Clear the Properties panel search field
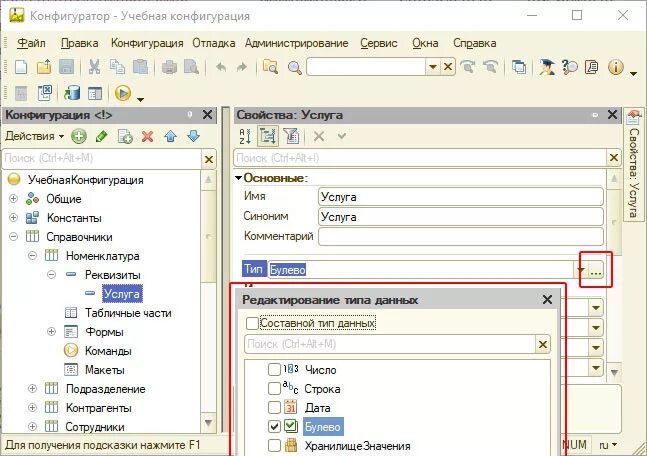The image size is (647, 456). pyautogui.click(x=614, y=158)
